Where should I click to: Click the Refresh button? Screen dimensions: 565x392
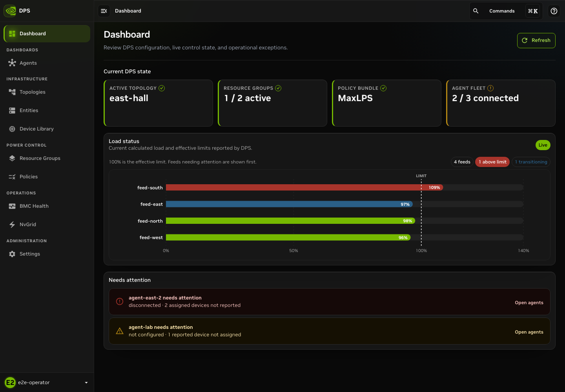point(536,40)
